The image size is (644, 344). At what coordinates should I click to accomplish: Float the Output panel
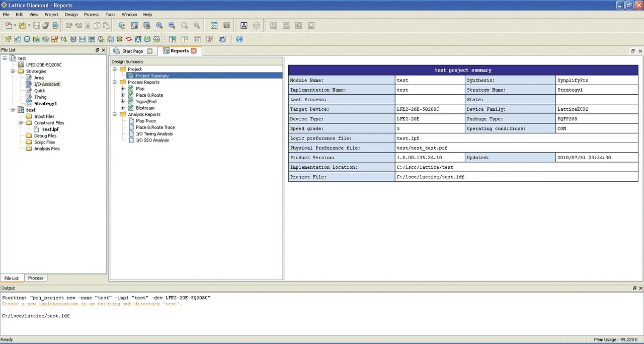point(634,288)
